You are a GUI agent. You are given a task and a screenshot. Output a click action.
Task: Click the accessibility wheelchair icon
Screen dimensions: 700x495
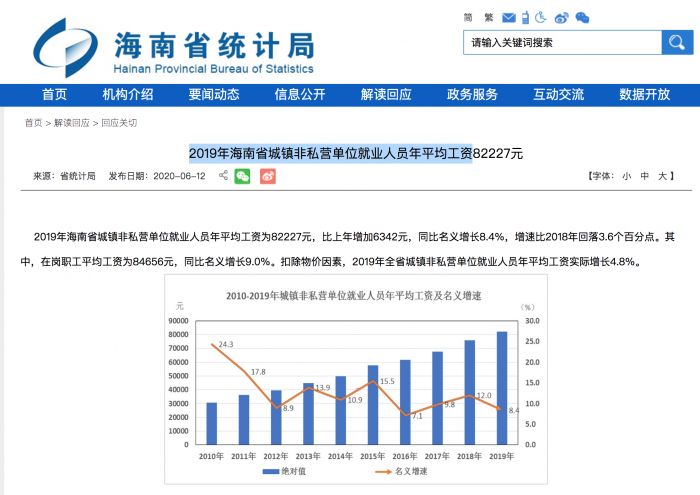[x=541, y=17]
